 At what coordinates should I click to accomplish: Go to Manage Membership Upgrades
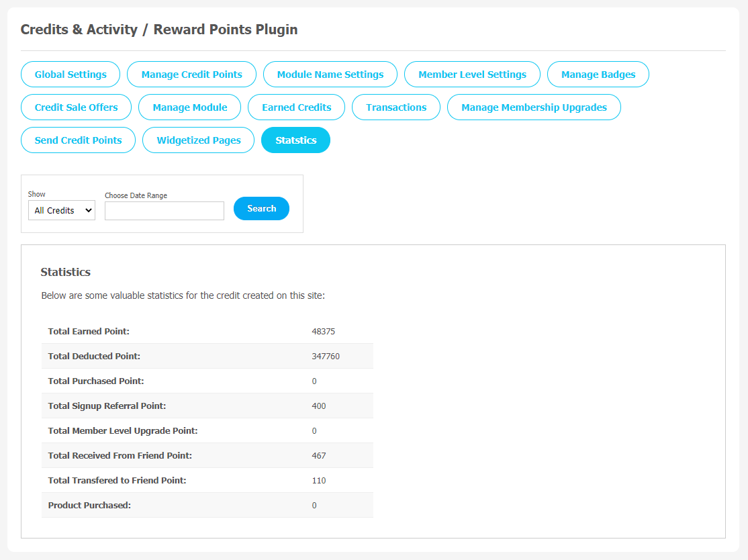coord(534,107)
